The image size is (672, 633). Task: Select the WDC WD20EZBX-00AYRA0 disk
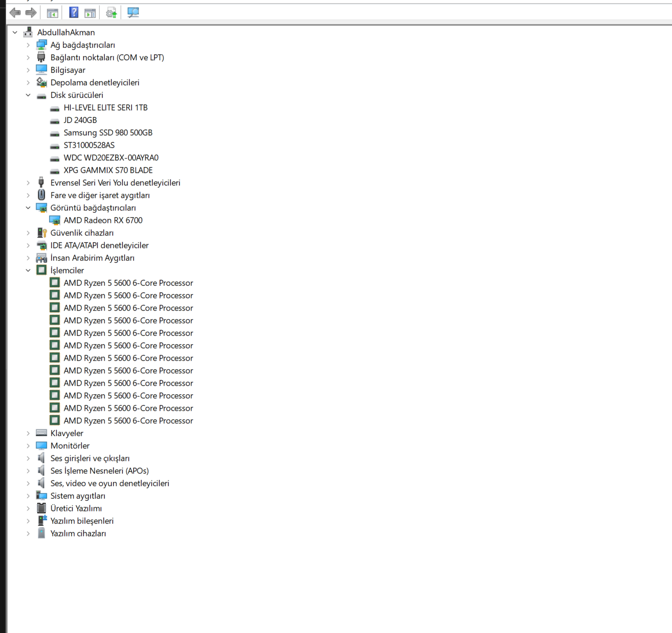click(111, 158)
